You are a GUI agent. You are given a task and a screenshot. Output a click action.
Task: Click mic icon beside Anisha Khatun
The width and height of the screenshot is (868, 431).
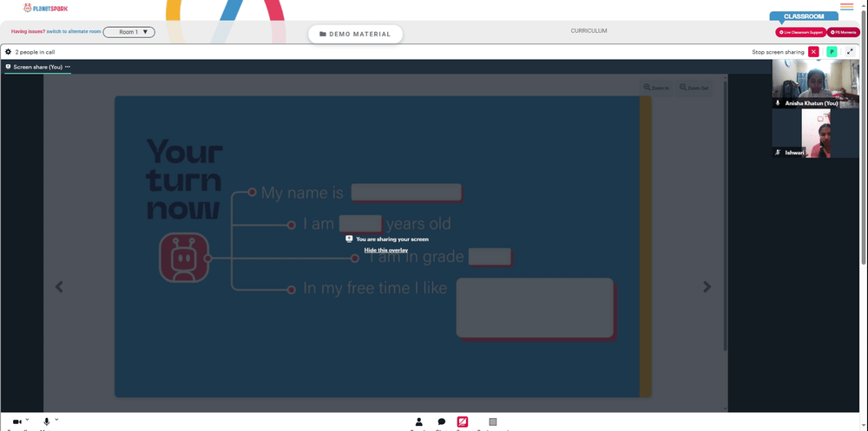click(x=778, y=103)
